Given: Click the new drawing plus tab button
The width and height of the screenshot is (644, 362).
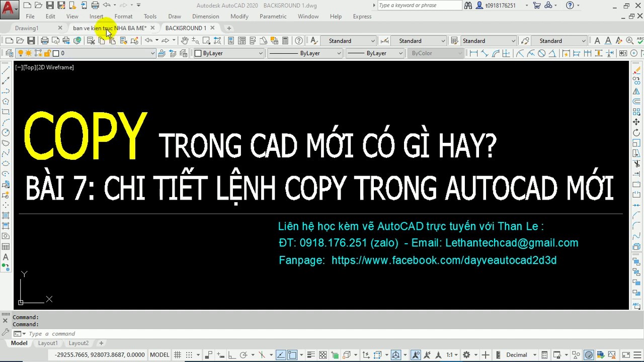Looking at the screenshot, I should point(229,28).
